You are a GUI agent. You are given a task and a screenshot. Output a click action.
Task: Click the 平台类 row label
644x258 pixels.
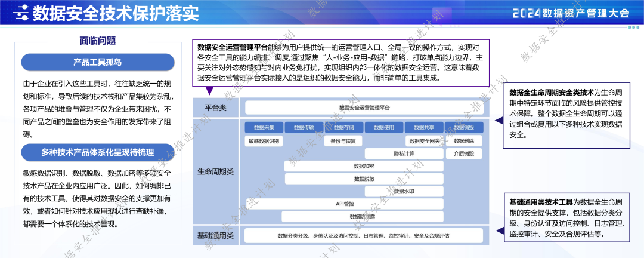click(216, 108)
